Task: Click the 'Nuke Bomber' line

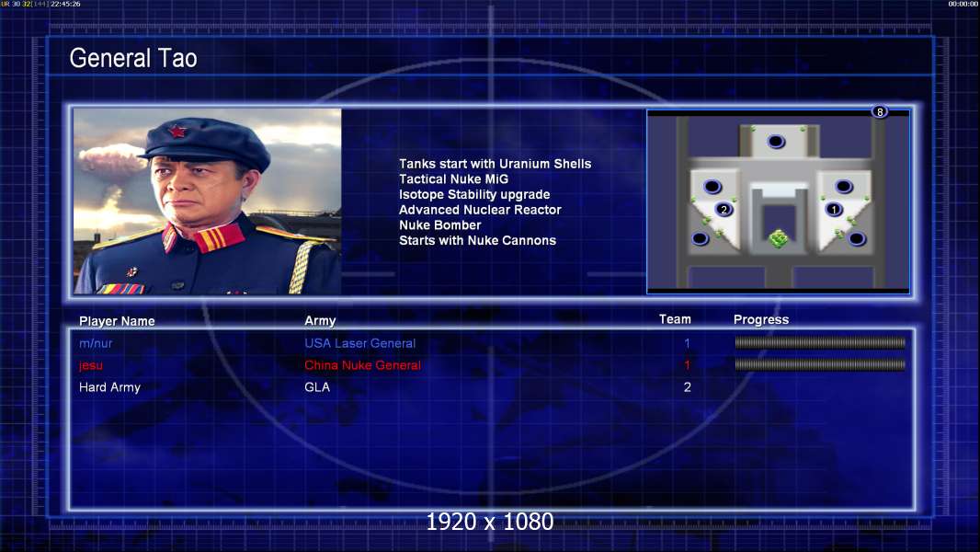Action: click(440, 225)
